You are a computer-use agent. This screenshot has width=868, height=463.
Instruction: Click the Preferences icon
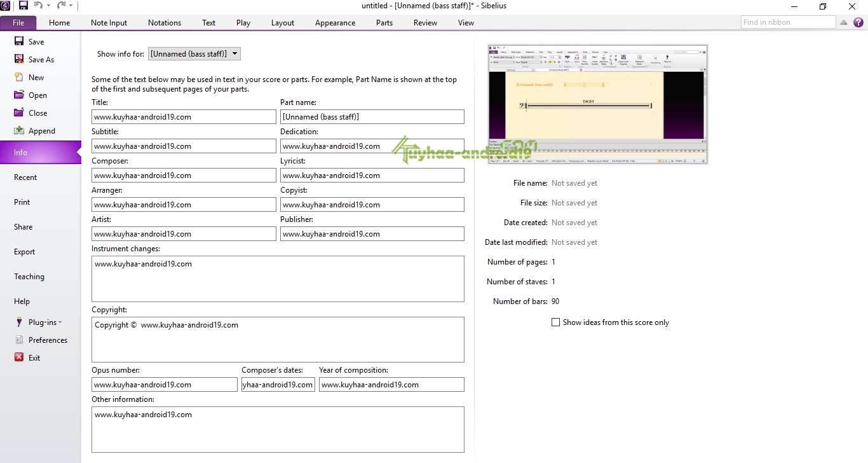(x=18, y=340)
